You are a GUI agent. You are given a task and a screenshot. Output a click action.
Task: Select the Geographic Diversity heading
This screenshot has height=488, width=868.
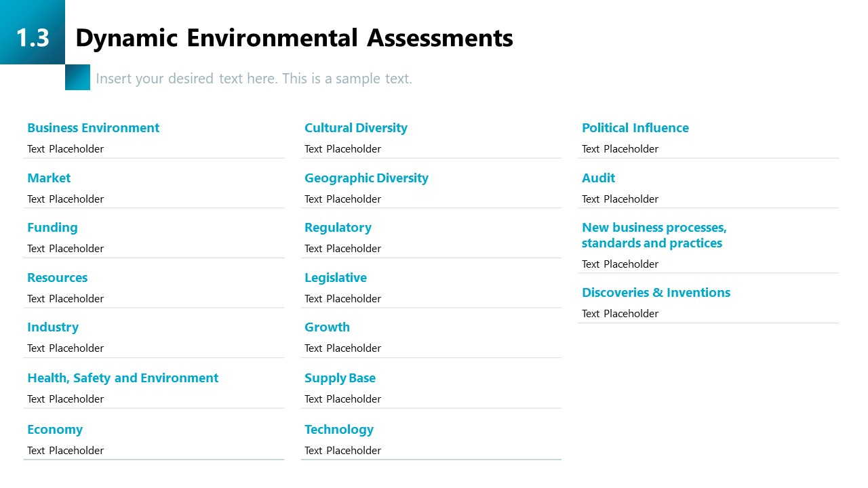pyautogui.click(x=366, y=178)
